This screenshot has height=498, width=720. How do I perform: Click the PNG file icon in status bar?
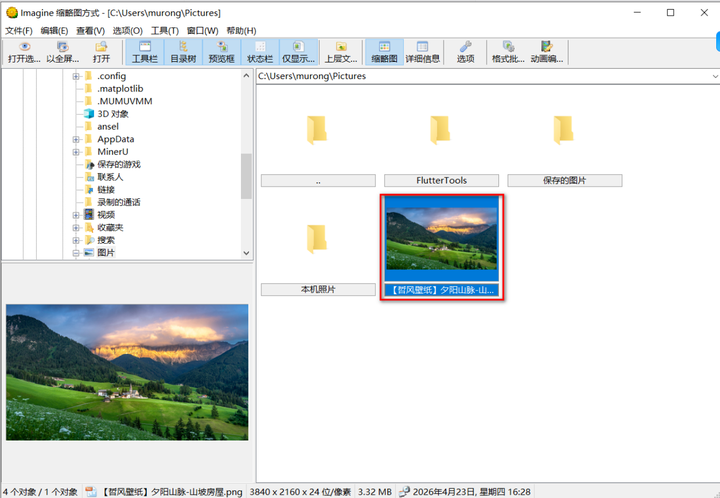click(x=91, y=492)
